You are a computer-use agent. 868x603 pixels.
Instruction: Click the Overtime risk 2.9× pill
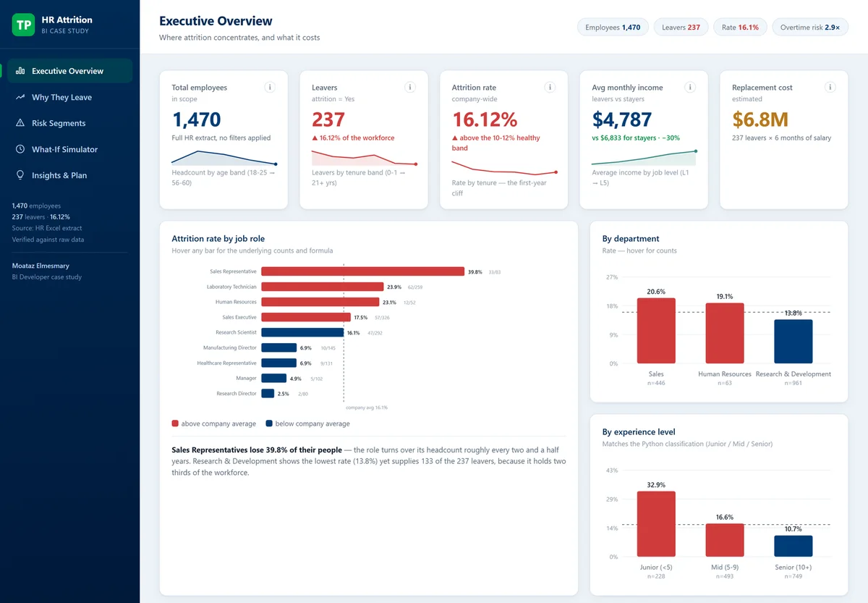click(810, 28)
